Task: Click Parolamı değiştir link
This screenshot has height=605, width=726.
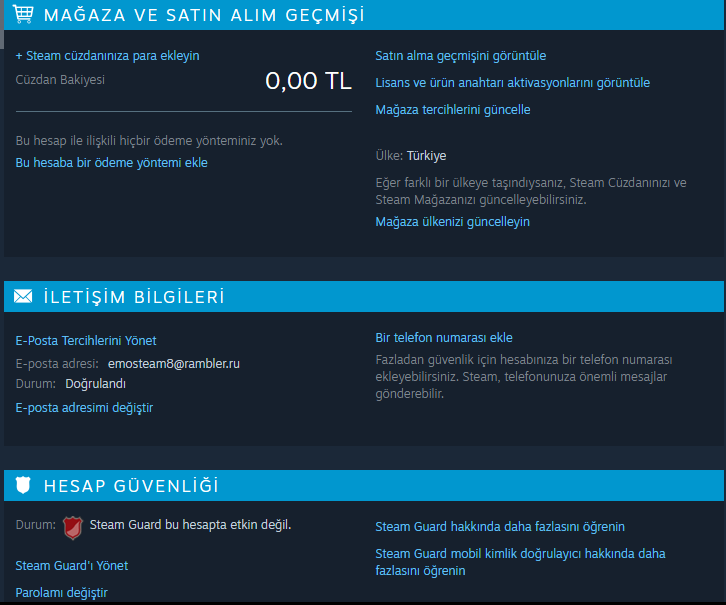Action: tap(62, 593)
